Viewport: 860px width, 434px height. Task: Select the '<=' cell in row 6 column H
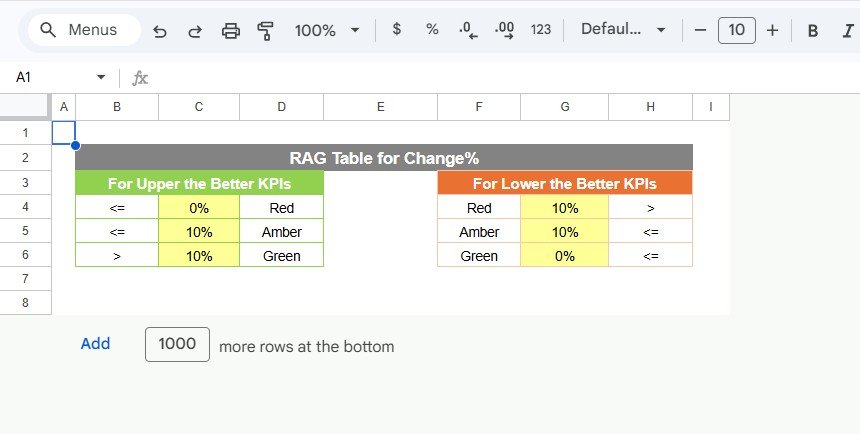pyautogui.click(x=650, y=256)
